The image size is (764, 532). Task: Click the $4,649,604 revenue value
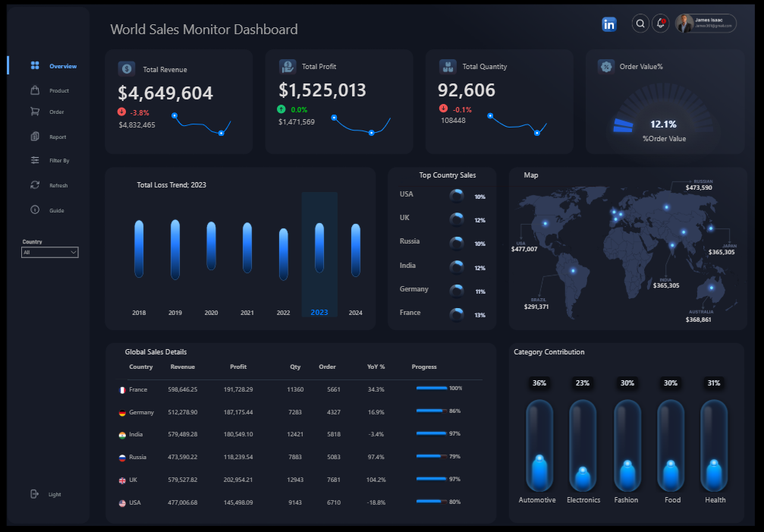click(x=165, y=93)
